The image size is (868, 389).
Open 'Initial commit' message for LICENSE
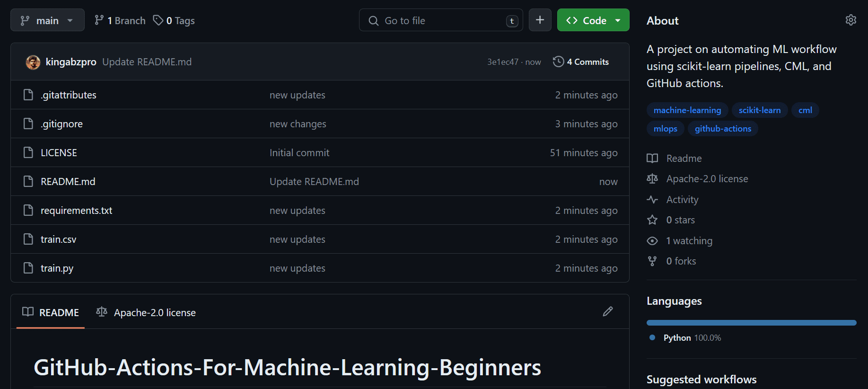[299, 153]
